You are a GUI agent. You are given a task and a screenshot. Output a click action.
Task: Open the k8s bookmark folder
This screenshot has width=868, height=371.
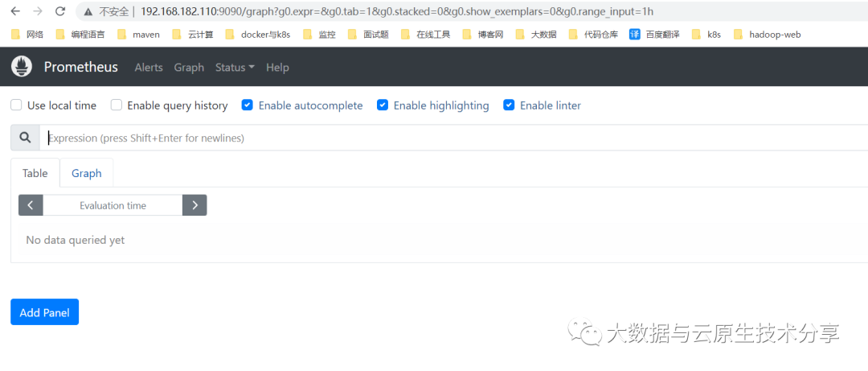pyautogui.click(x=706, y=35)
